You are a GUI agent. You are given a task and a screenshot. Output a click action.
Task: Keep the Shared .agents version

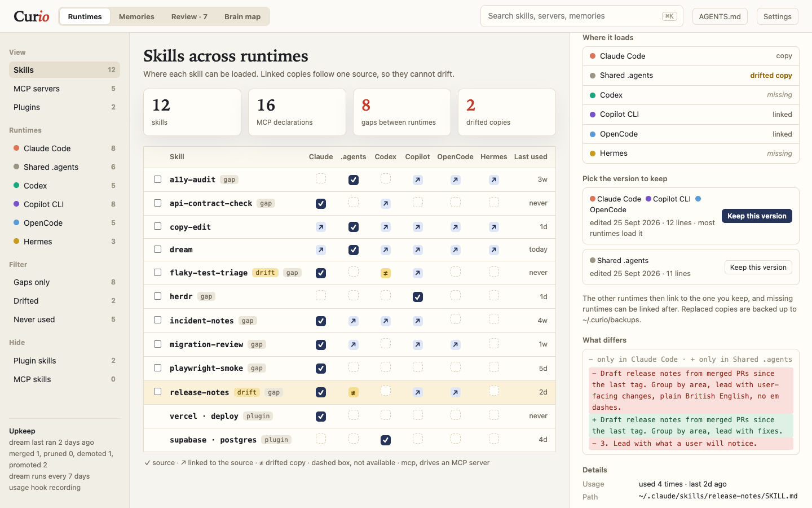pyautogui.click(x=758, y=268)
